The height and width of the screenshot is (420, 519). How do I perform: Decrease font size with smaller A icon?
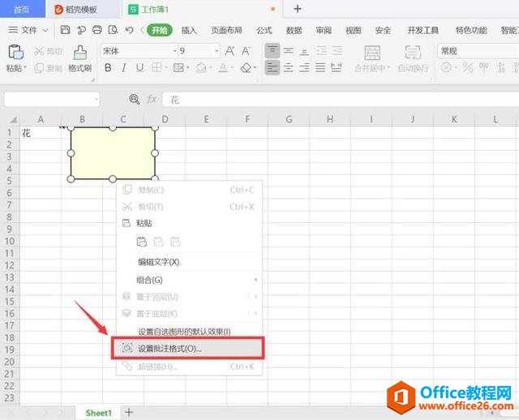pyautogui.click(x=246, y=51)
